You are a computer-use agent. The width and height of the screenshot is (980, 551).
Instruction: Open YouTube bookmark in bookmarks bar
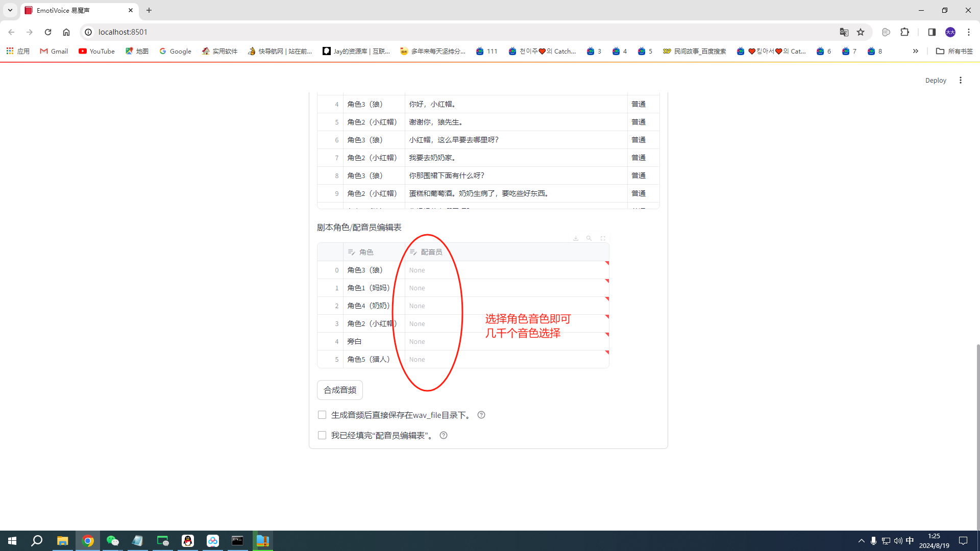(x=96, y=51)
